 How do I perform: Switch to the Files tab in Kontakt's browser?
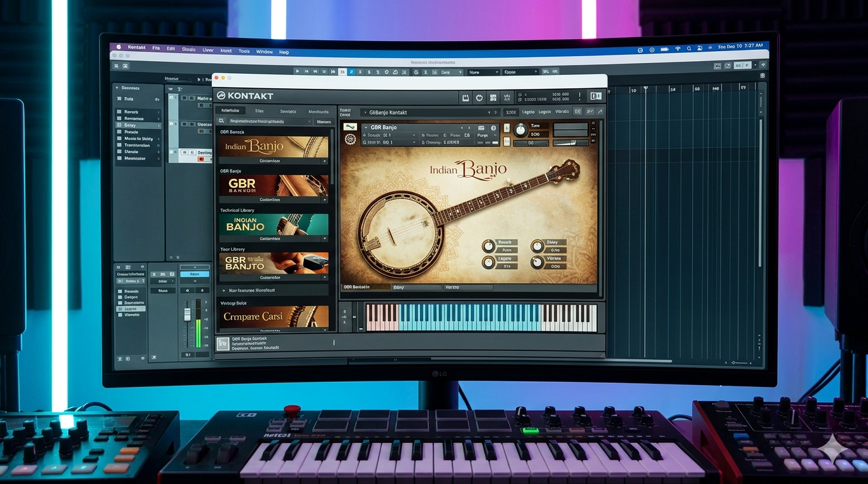pos(259,112)
